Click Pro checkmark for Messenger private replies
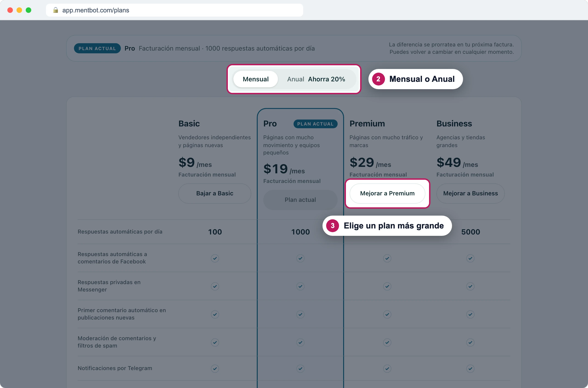 pos(300,286)
